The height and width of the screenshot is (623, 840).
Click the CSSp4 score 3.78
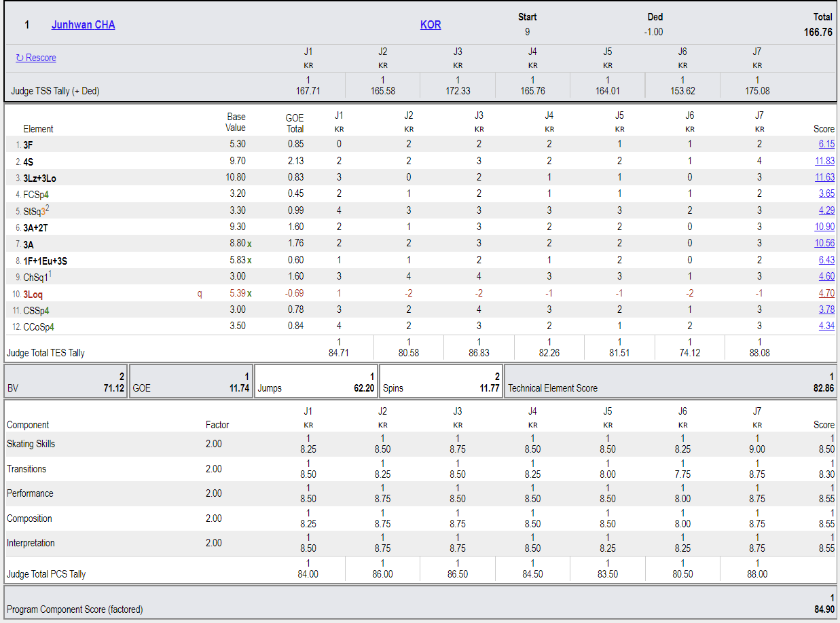click(x=826, y=309)
